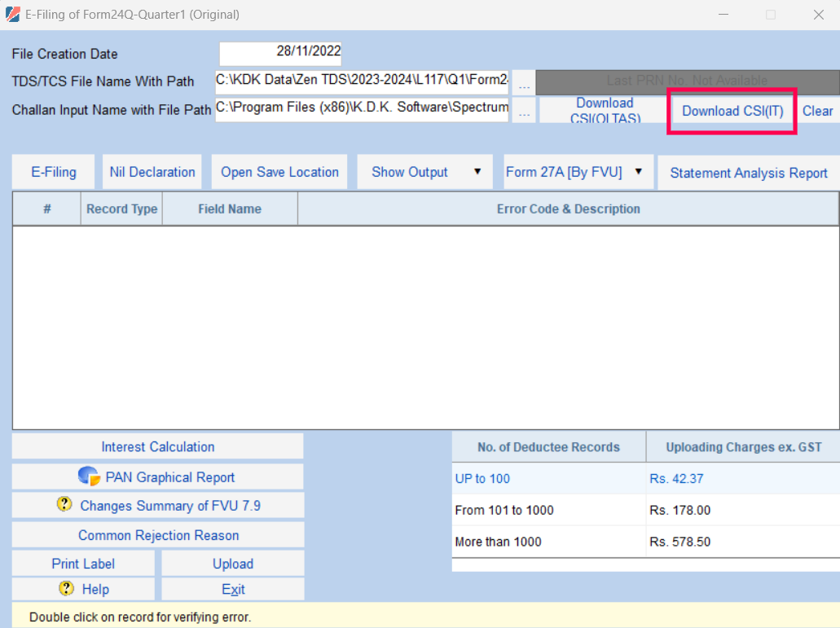
Task: Click the Upload button
Action: coord(233,563)
